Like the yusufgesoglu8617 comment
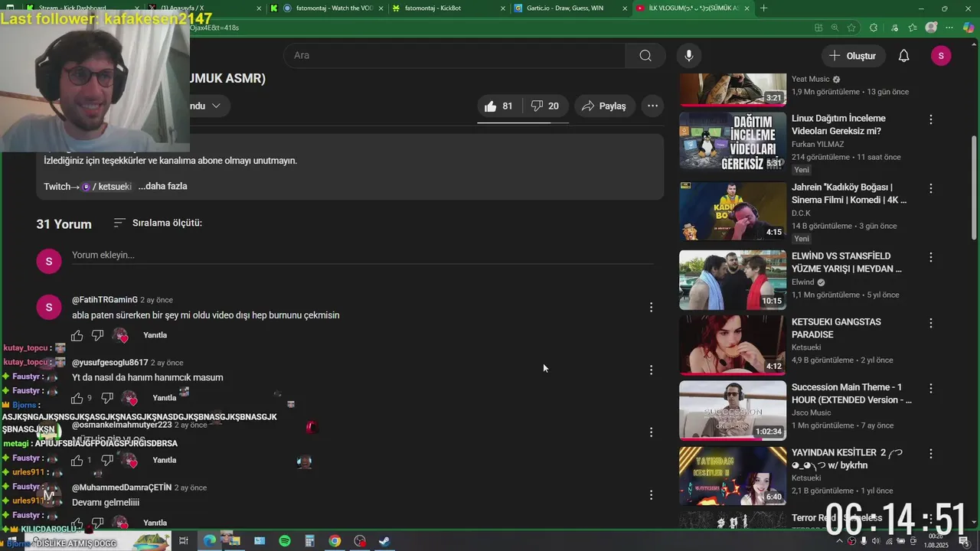 click(x=77, y=398)
